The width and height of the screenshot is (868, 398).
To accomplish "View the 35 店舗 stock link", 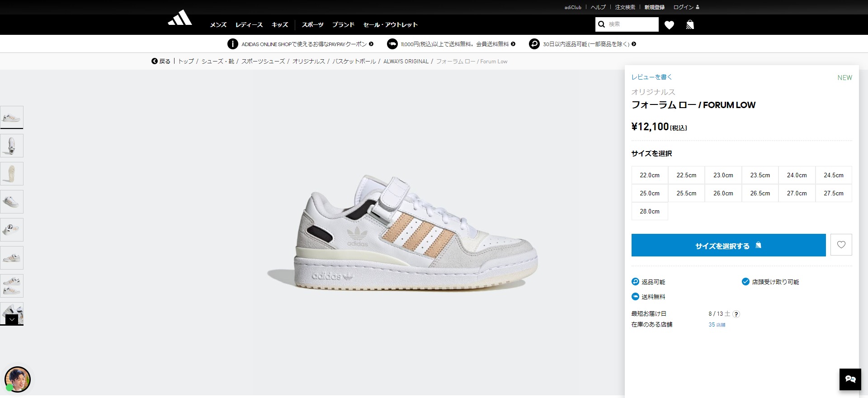I will (x=717, y=325).
